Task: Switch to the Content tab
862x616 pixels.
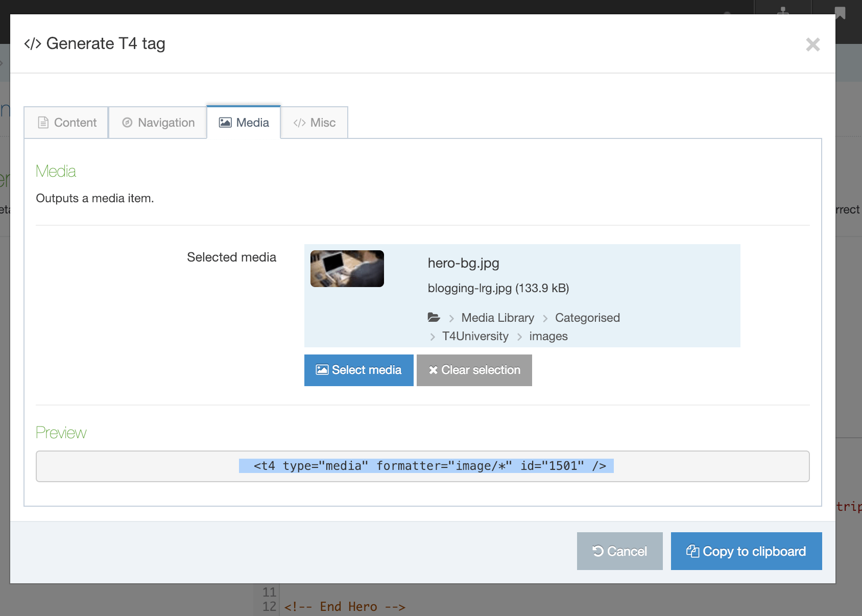Action: click(66, 123)
